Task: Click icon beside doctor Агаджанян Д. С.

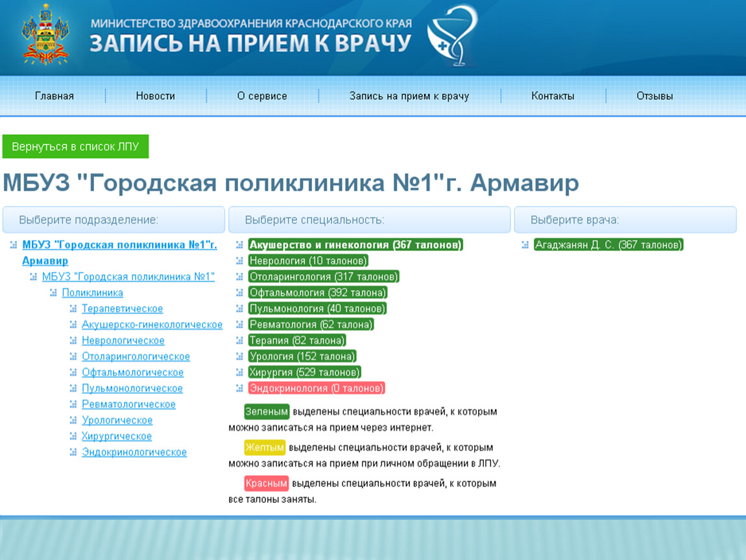Action: click(x=525, y=245)
